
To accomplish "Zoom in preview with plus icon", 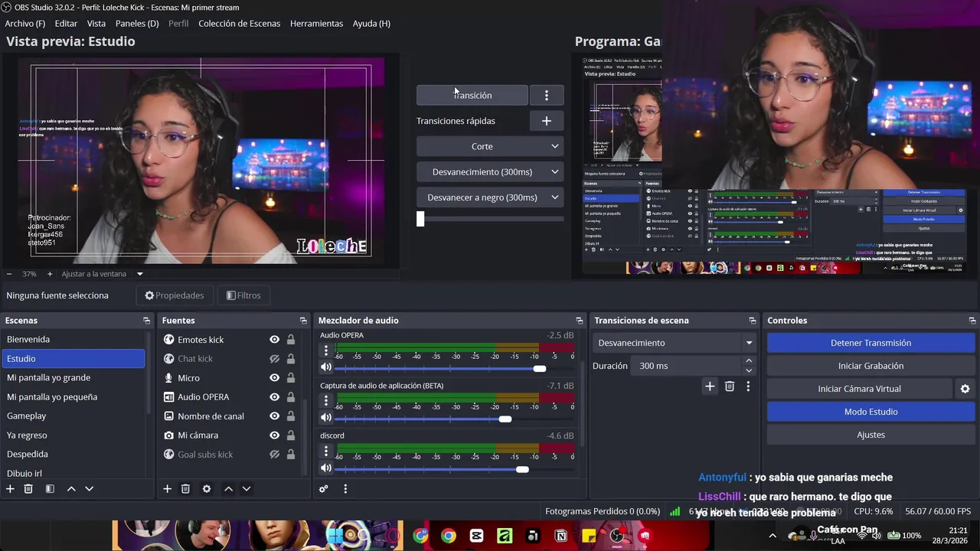I will [50, 274].
